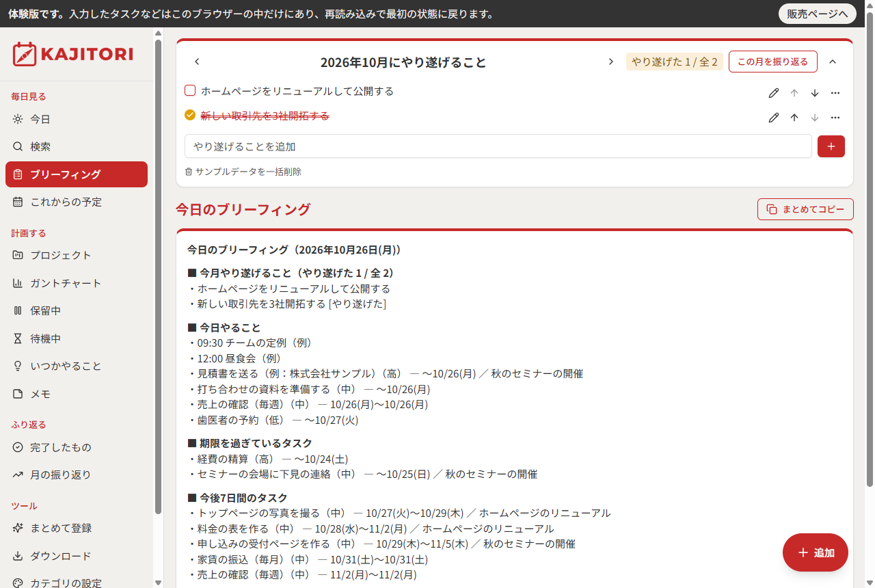
Task: Move ホームページをリニューアル goal down
Action: tap(815, 93)
